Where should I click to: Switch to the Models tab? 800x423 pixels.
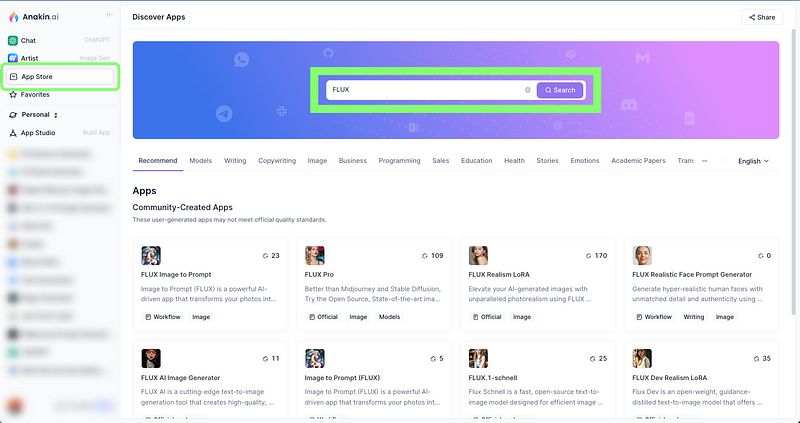(201, 161)
